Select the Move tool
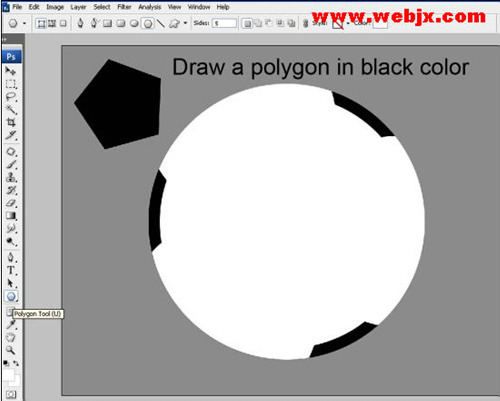The width and height of the screenshot is (500, 401). tap(11, 71)
